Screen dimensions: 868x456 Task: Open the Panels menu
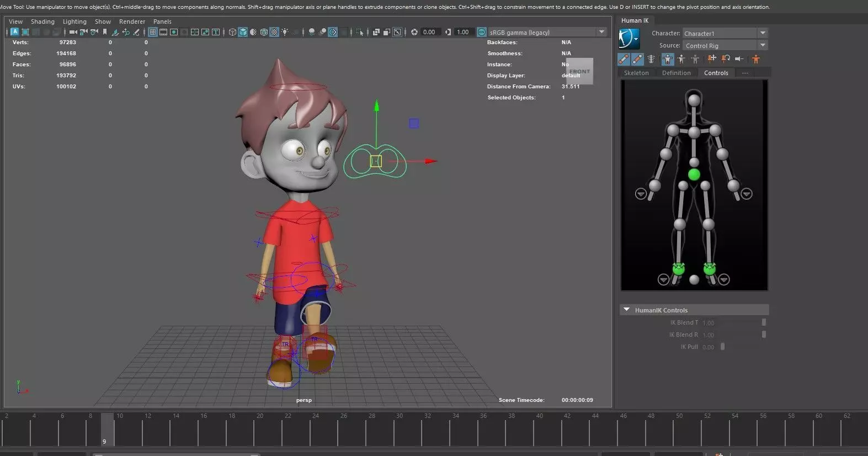pyautogui.click(x=162, y=22)
